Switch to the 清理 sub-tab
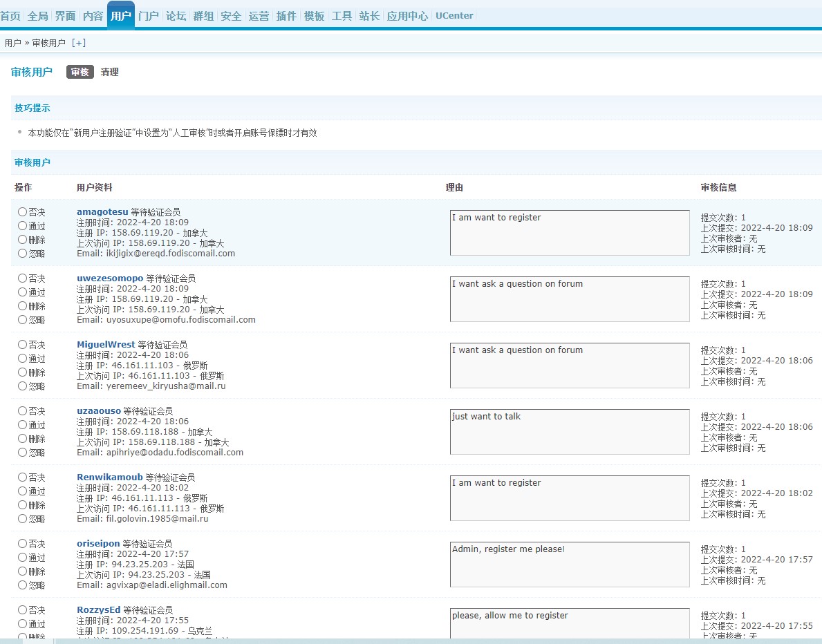Image resolution: width=822 pixels, height=644 pixels. (109, 72)
